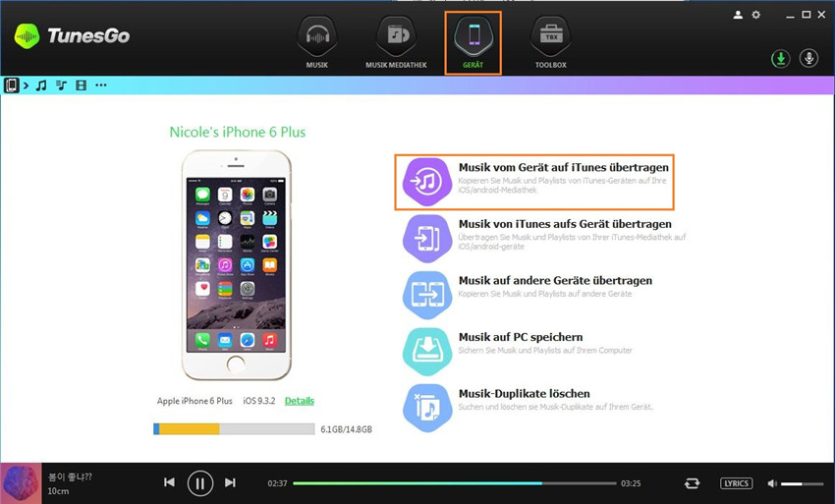The width and height of the screenshot is (835, 504).
Task: Click the 6.1GB/14.8GB storage text
Action: (346, 429)
